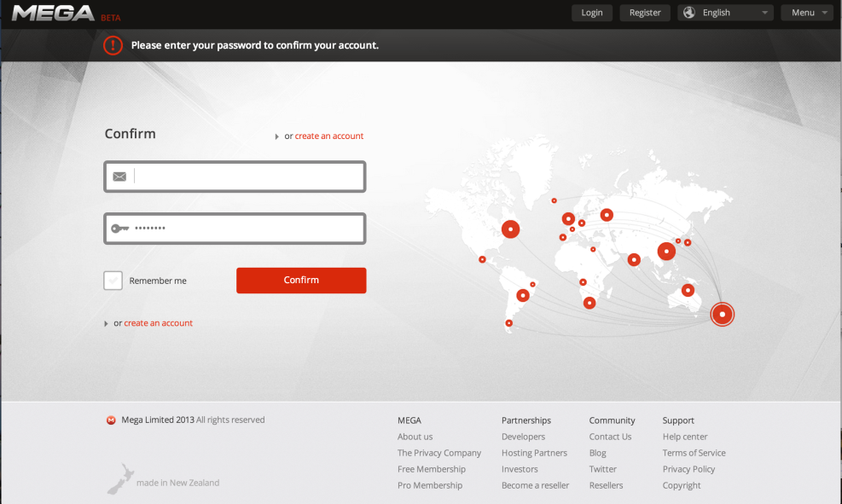The width and height of the screenshot is (842, 504).
Task: Click the red exclamation warning icon
Action: [112, 45]
